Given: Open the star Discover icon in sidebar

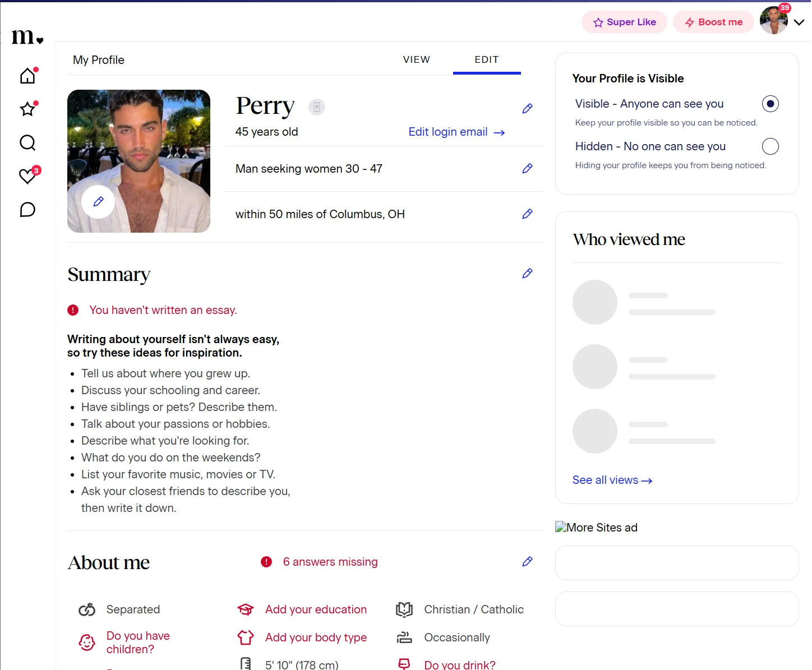Looking at the screenshot, I should (x=27, y=109).
